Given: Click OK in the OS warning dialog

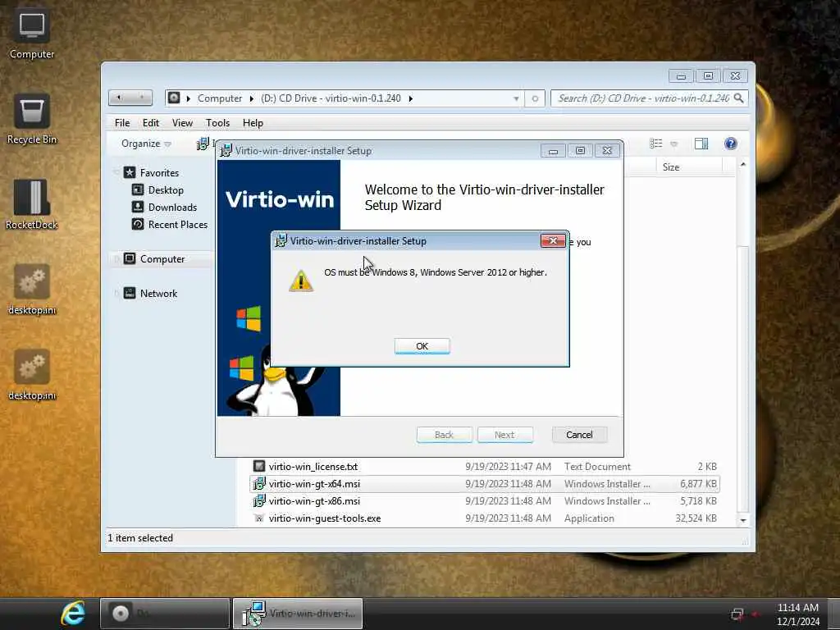Looking at the screenshot, I should (x=422, y=346).
